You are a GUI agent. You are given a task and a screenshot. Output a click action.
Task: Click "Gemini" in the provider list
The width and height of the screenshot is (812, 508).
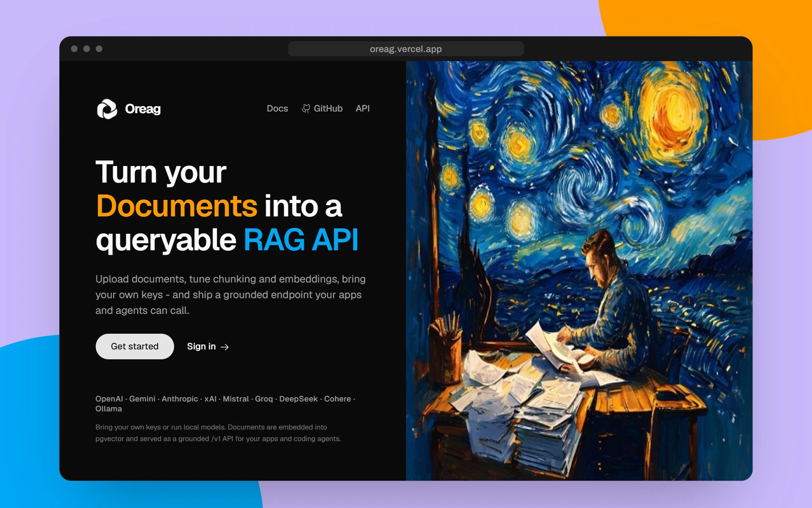click(x=142, y=399)
